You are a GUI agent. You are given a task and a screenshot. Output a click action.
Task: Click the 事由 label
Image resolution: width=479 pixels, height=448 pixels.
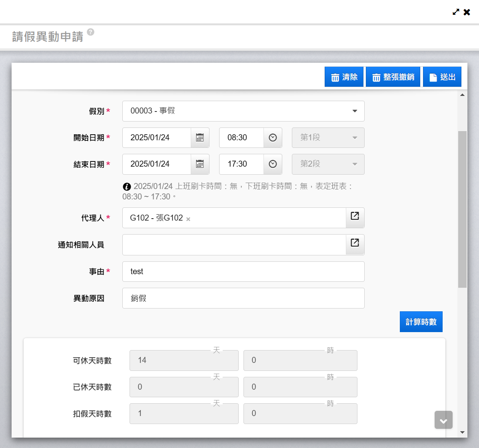pyautogui.click(x=96, y=271)
